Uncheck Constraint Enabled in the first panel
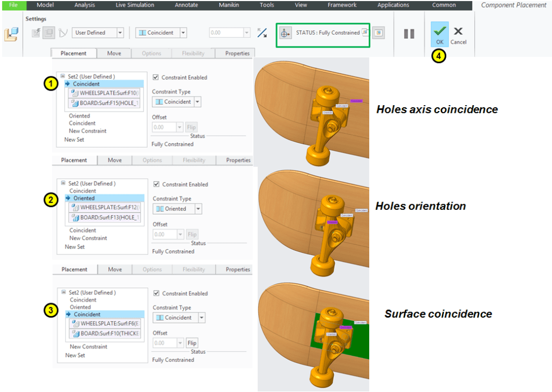552x392 pixels. coord(156,78)
